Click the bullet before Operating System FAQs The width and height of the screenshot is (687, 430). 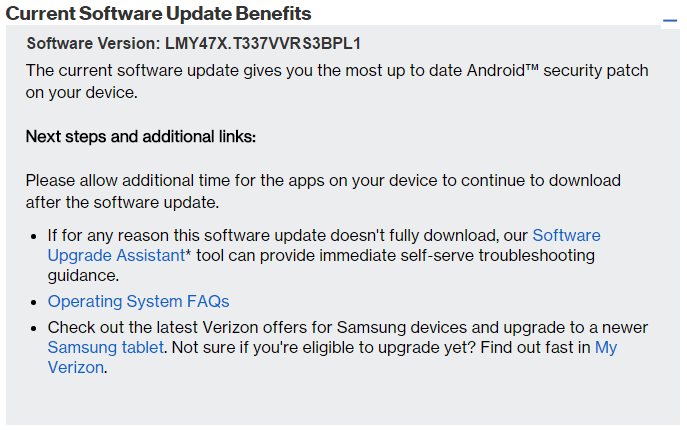[x=34, y=302]
